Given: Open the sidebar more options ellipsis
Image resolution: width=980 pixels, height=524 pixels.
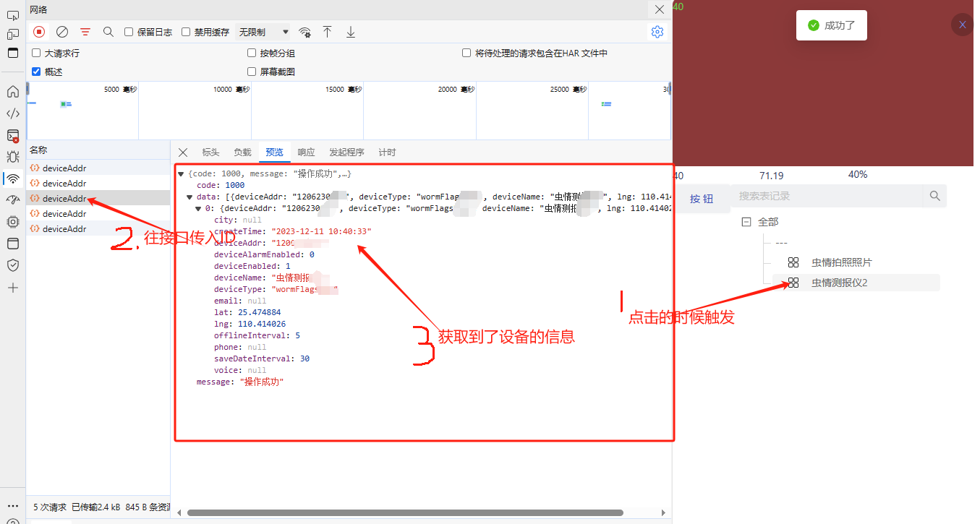Looking at the screenshot, I should [x=12, y=505].
